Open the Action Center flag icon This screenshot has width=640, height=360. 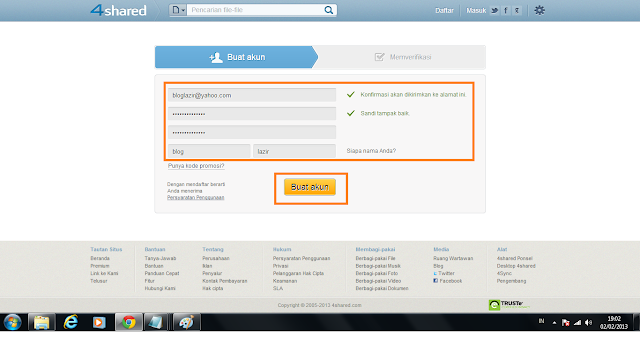coord(565,322)
